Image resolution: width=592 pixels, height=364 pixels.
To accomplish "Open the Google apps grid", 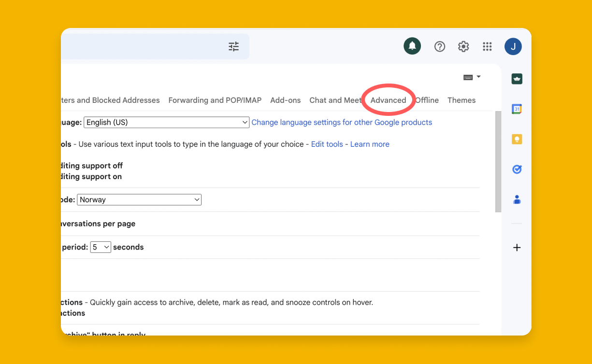I will (487, 46).
